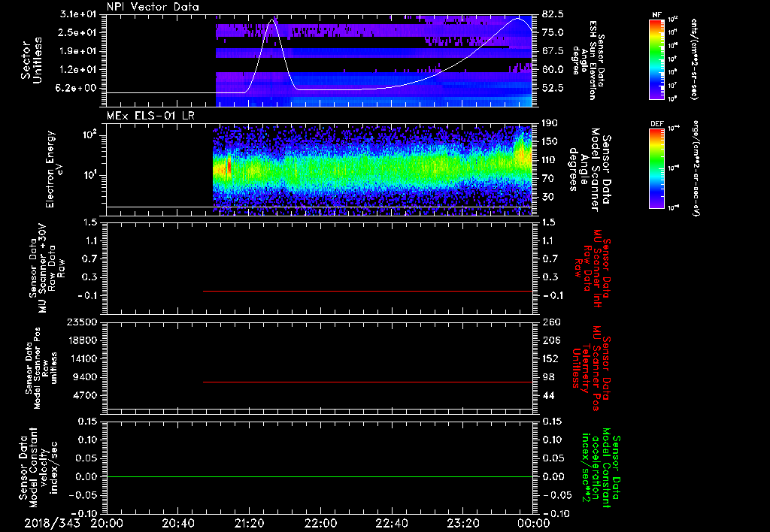The image size is (770, 532).
Task: Click the 'Electron Energy eV' axis title
Action: 55,169
